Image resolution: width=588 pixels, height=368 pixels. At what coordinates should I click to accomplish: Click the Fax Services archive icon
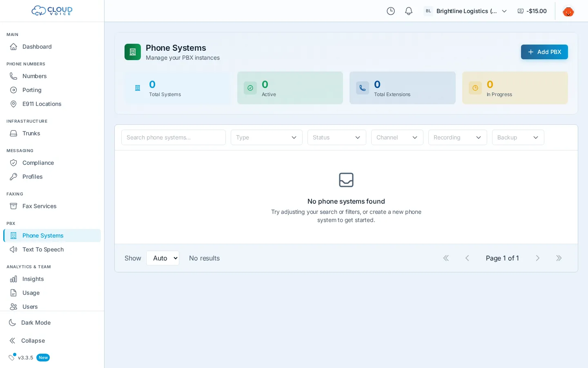click(13, 206)
